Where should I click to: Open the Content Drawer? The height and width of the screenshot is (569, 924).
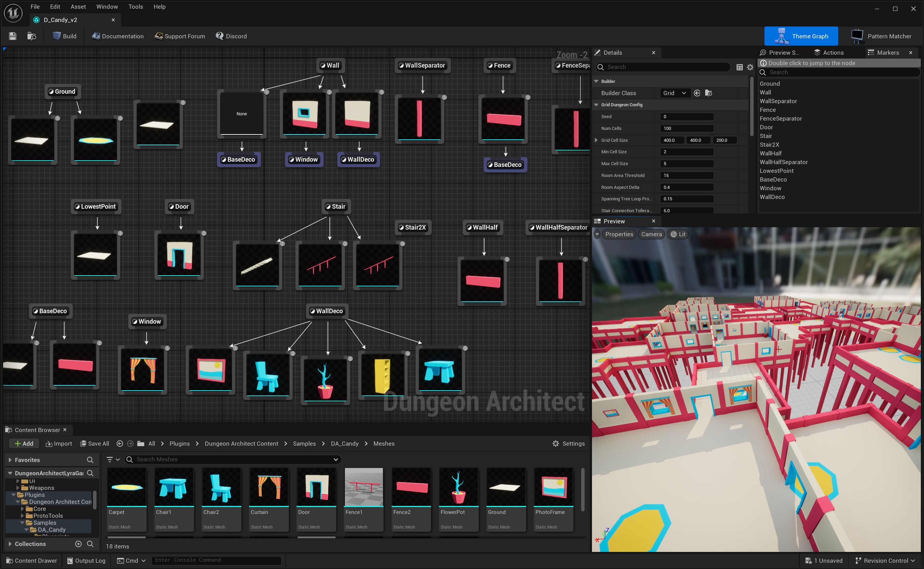32,561
